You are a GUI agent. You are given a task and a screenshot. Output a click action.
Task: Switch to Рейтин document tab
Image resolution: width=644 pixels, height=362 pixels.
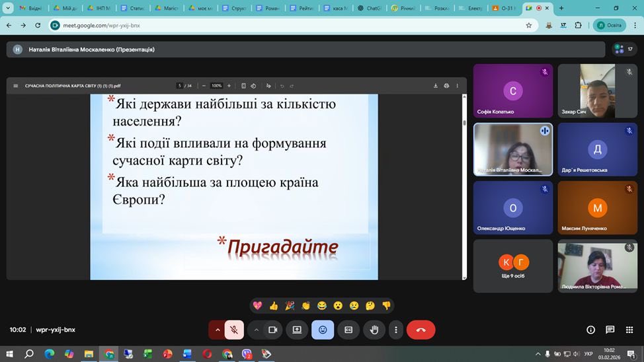(301, 8)
